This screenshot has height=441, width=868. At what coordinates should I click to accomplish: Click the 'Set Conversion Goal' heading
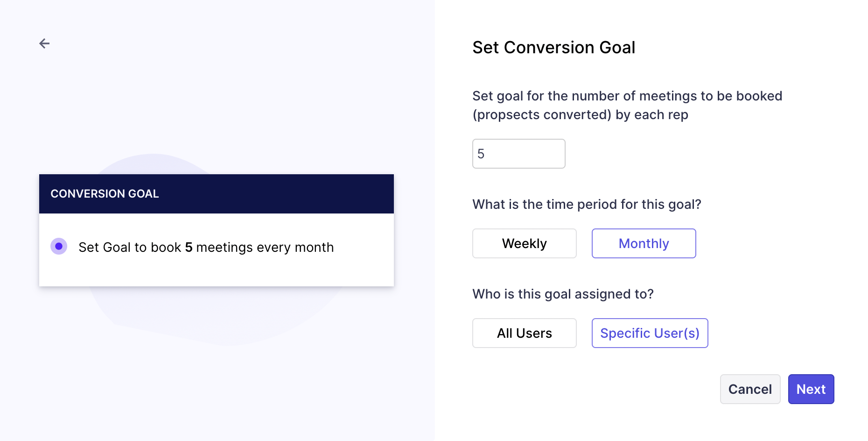point(553,48)
